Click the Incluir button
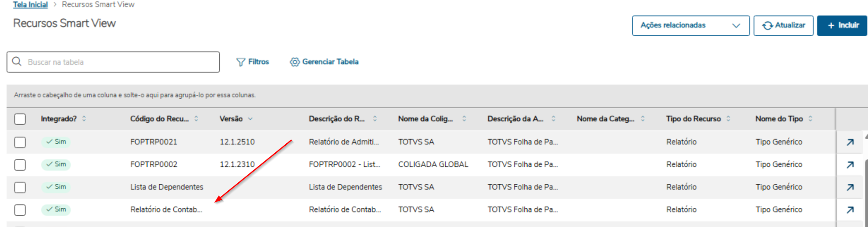Screen dimensions: 868x227 pyautogui.click(x=842, y=25)
